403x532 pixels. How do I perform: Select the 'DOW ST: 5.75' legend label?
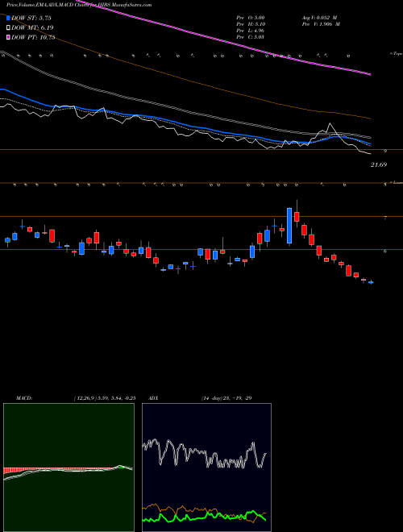(x=31, y=18)
